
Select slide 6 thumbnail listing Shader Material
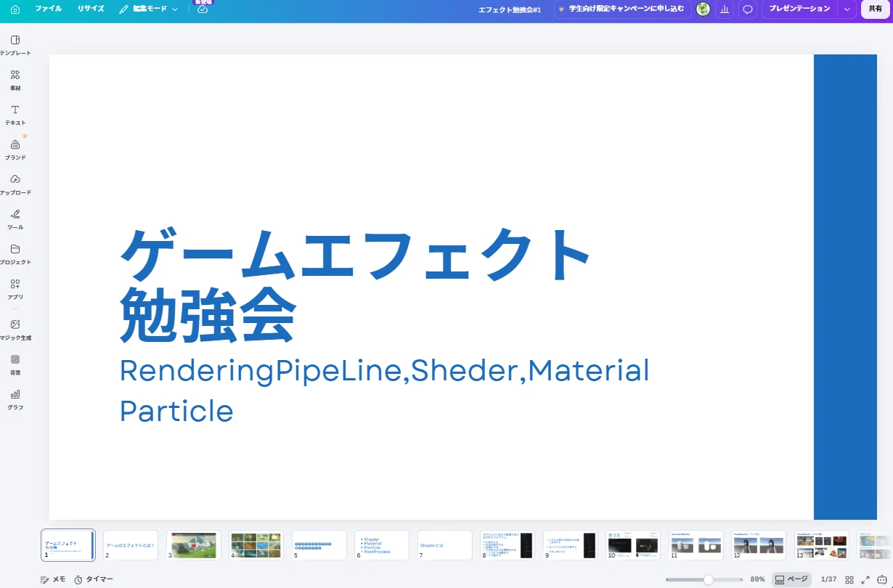382,544
